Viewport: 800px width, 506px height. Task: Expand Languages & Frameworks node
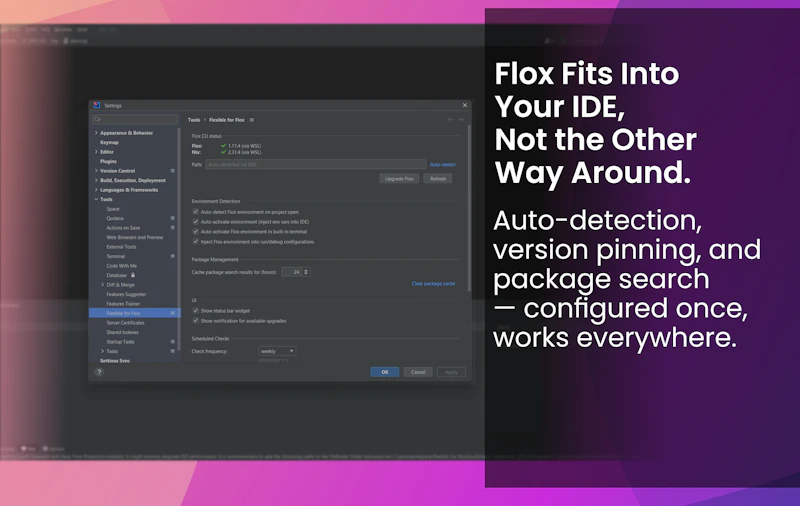(96, 190)
